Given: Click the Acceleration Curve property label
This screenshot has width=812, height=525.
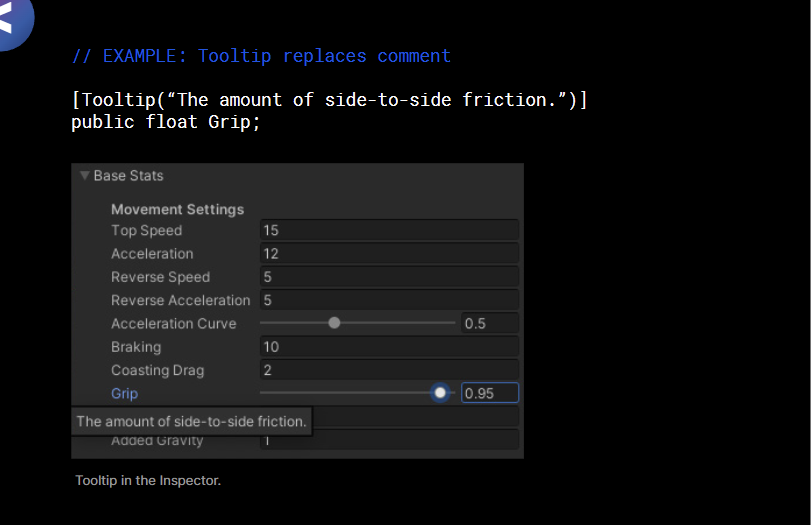Looking at the screenshot, I should (174, 324).
